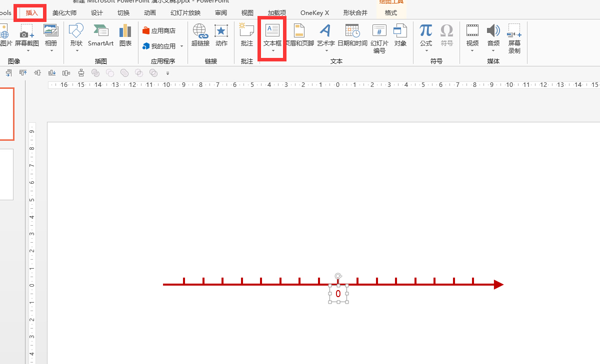Image resolution: width=600 pixels, height=364 pixels.
Task: Open the 审阅 (Review) tab
Action: click(x=221, y=13)
